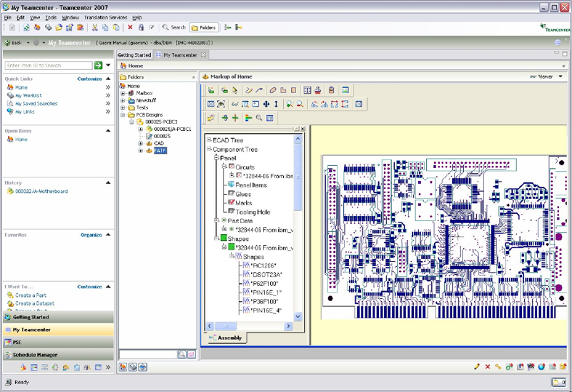Expand the Newstuff folder node
The height and width of the screenshot is (392, 572).
[123, 100]
